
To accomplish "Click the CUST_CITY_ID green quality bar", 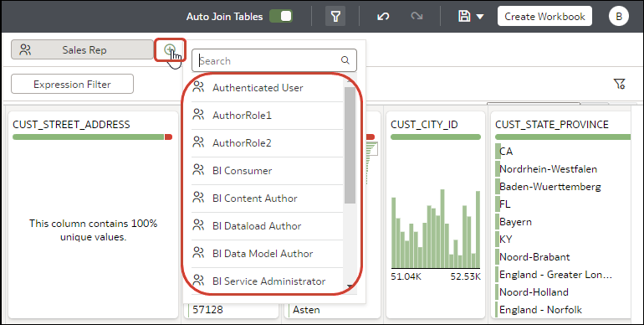I will coord(436,137).
